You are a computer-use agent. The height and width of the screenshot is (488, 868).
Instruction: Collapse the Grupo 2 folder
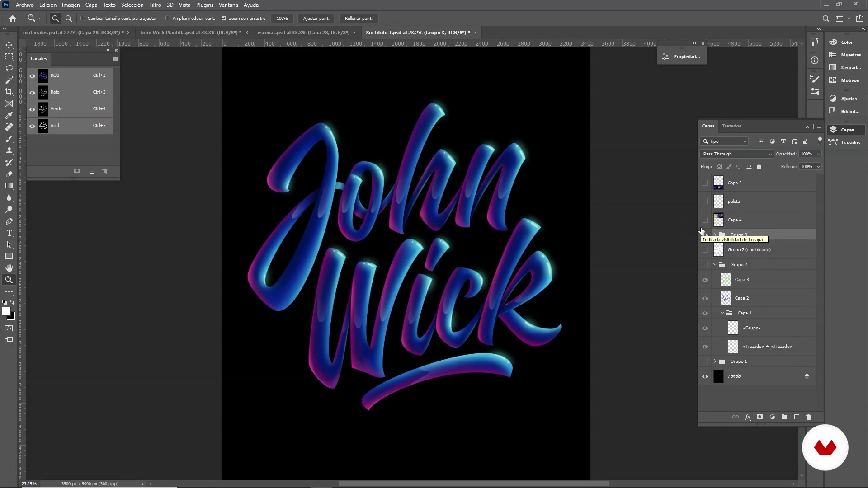(715, 265)
